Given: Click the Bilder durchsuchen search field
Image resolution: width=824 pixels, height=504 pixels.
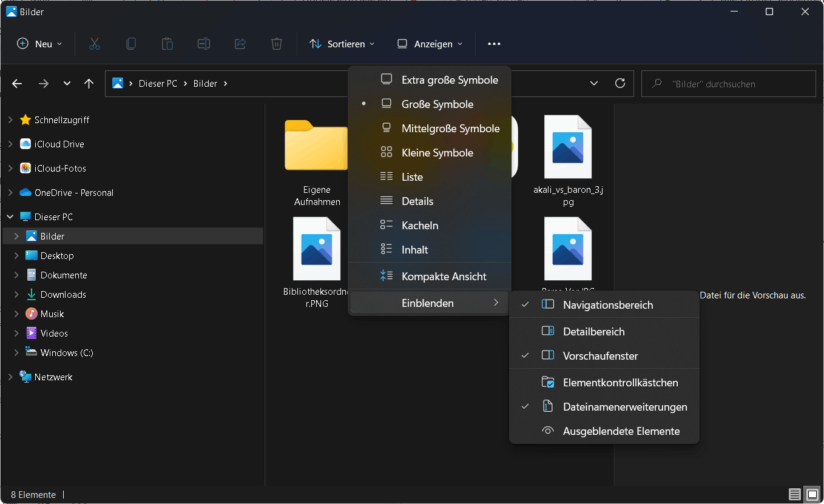Looking at the screenshot, I should [728, 84].
